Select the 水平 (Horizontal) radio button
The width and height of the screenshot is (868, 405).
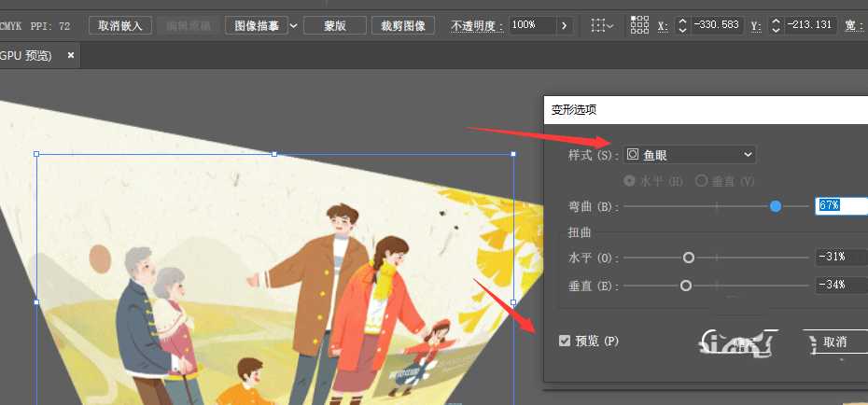coord(630,180)
